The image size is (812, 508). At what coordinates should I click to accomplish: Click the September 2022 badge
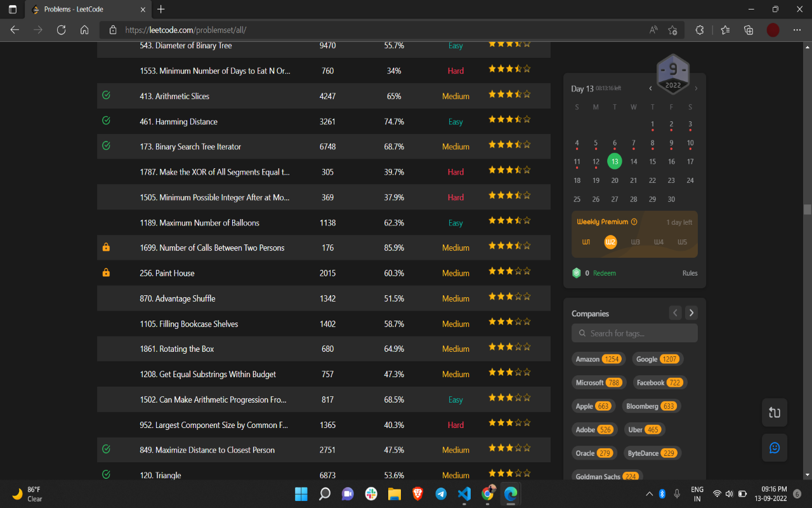[672, 74]
